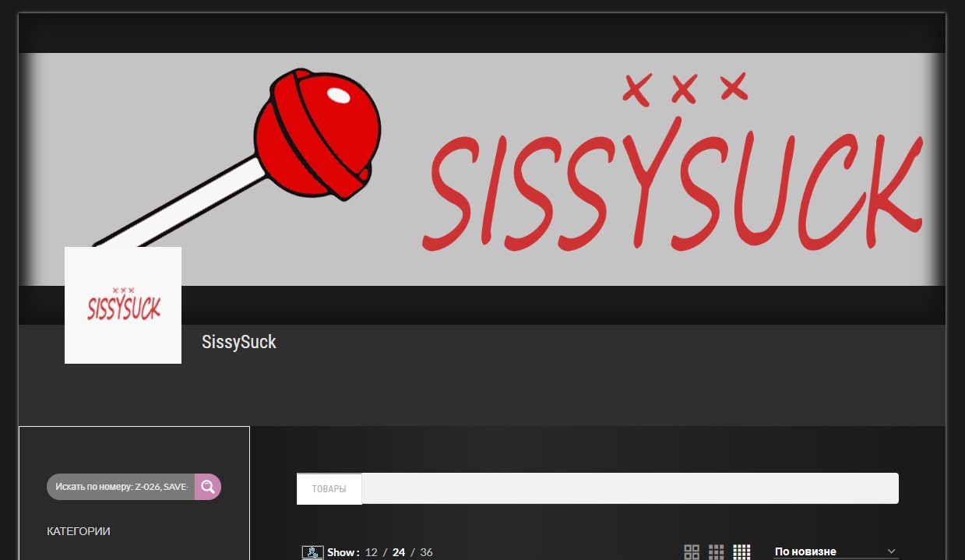
Task: Show 36 items per page
Action: (426, 552)
